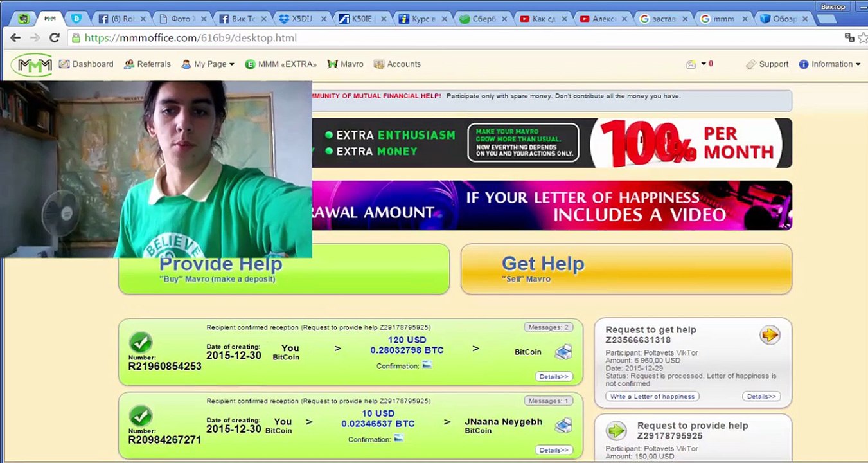Click the 0.28032798 BTC amount
The image size is (868, 463).
pyautogui.click(x=407, y=350)
